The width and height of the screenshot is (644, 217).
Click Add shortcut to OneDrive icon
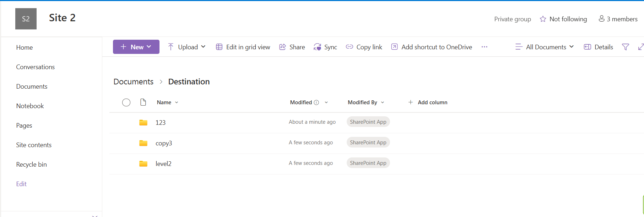point(394,47)
